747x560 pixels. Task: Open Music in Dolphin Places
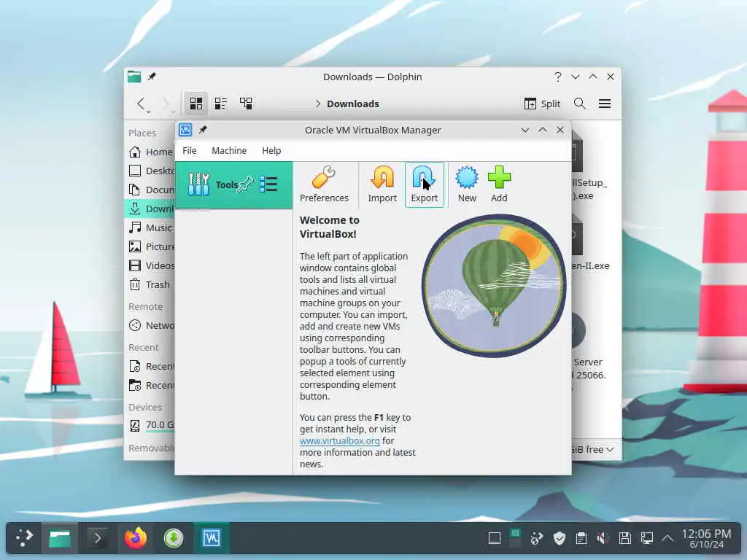[150, 227]
